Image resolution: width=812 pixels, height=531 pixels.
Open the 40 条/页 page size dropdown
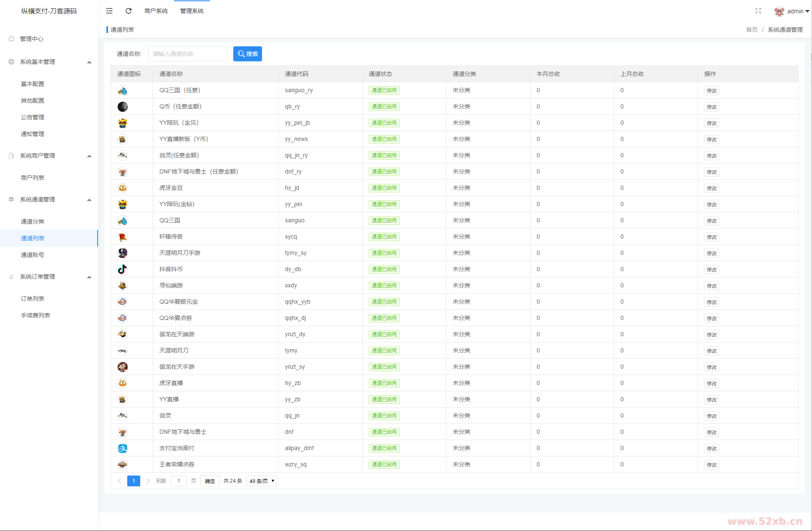tap(262, 481)
